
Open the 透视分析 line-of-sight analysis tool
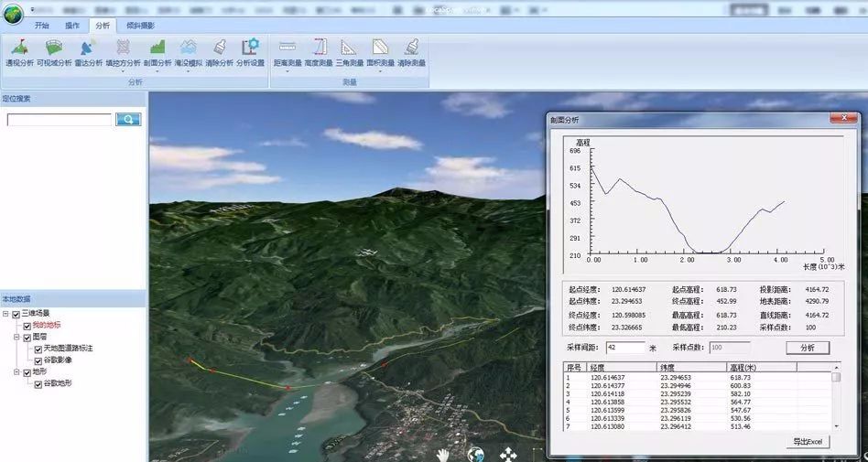click(x=19, y=53)
